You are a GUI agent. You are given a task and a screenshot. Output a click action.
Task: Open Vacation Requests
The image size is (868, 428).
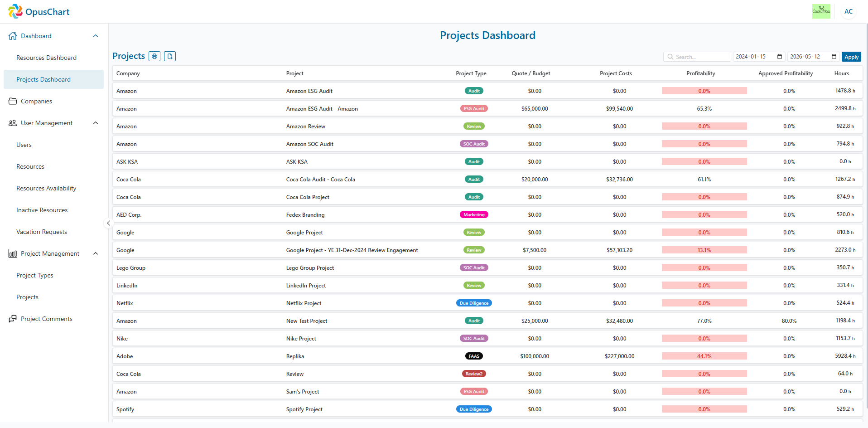(53, 232)
